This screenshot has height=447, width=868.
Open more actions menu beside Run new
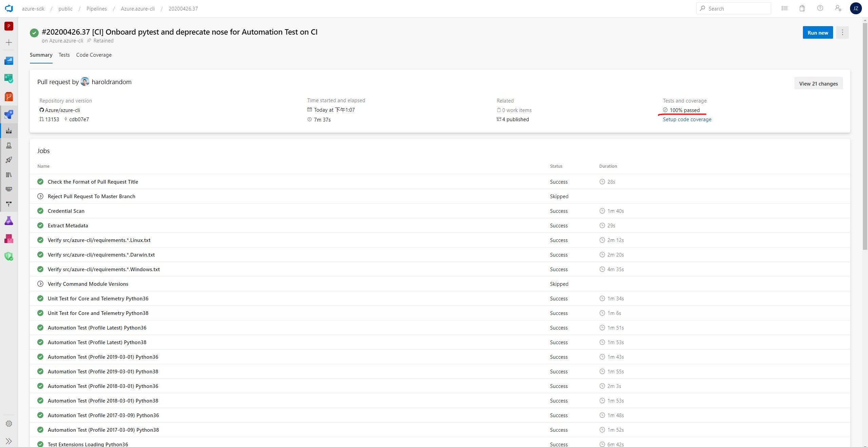[842, 33]
